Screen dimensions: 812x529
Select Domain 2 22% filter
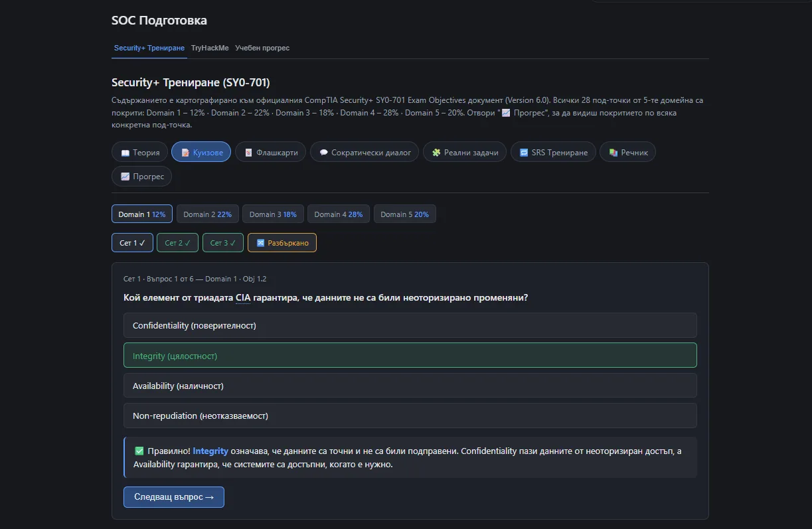[207, 214]
